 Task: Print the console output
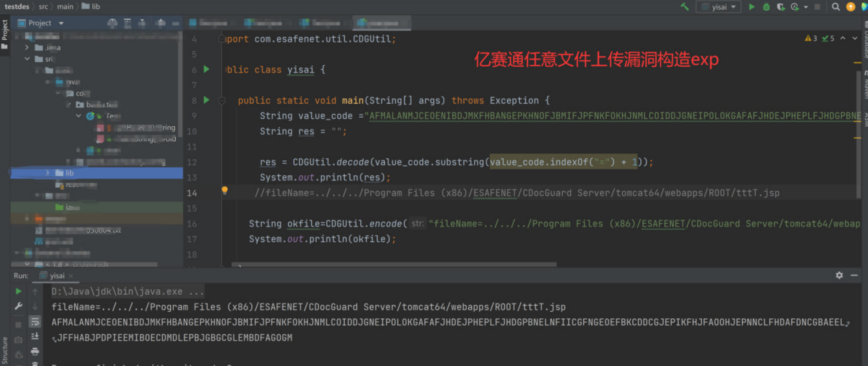click(35, 352)
